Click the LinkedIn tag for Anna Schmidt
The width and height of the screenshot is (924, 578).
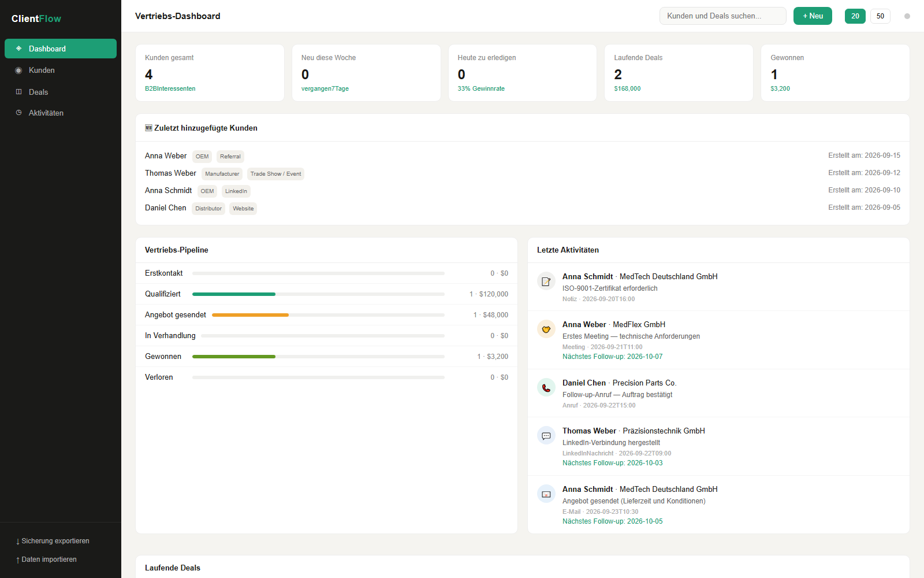pos(236,191)
